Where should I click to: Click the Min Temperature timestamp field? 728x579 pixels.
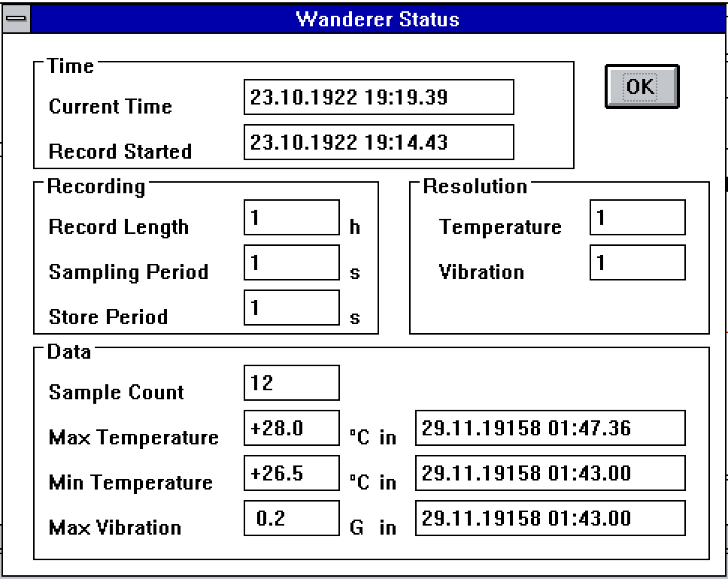click(550, 473)
